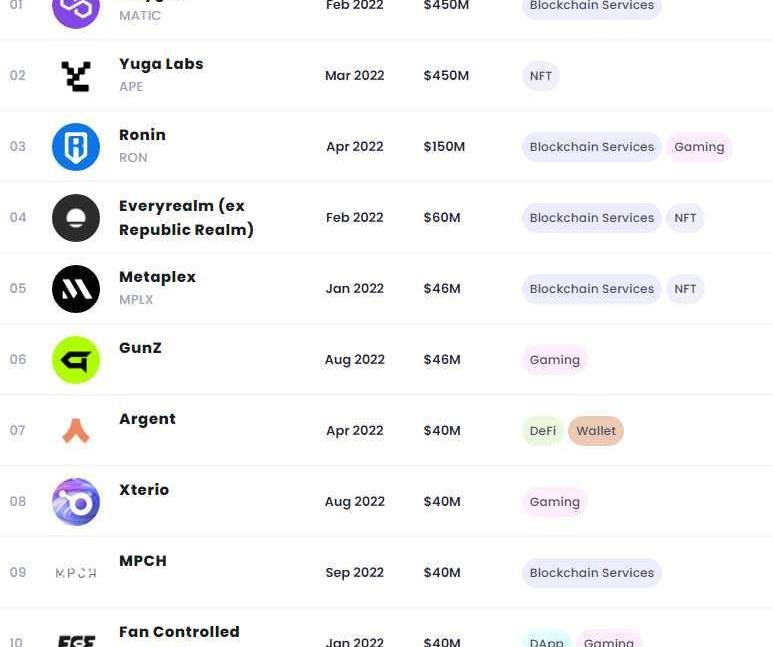Open the Ronin project link
The image size is (773, 647).
pyautogui.click(x=142, y=135)
